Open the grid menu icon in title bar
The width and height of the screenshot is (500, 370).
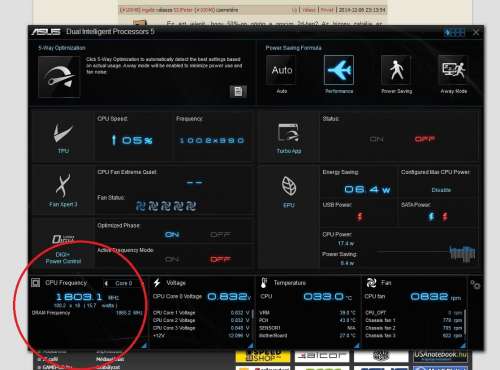(455, 33)
